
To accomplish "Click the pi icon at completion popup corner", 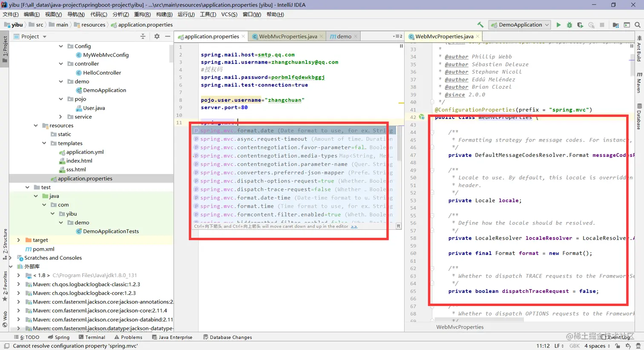I will [399, 226].
